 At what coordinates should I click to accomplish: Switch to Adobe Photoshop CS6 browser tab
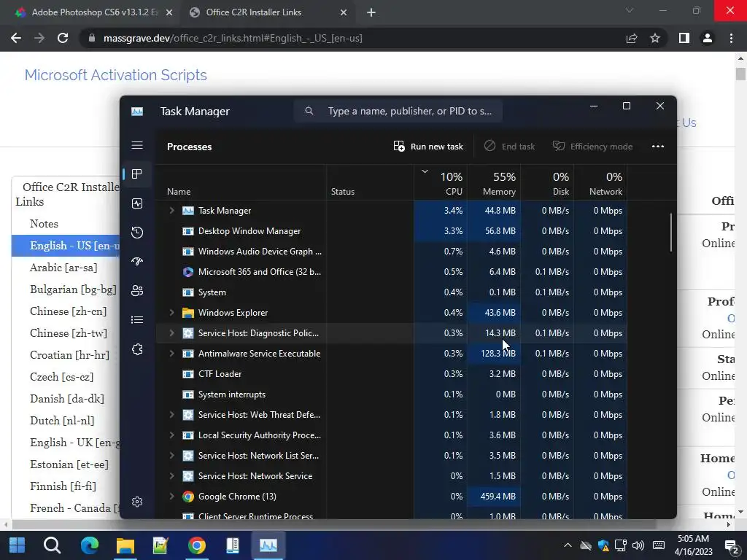click(94, 12)
